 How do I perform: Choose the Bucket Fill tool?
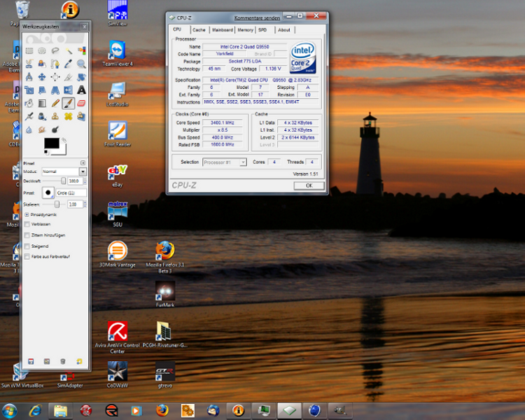point(29,103)
